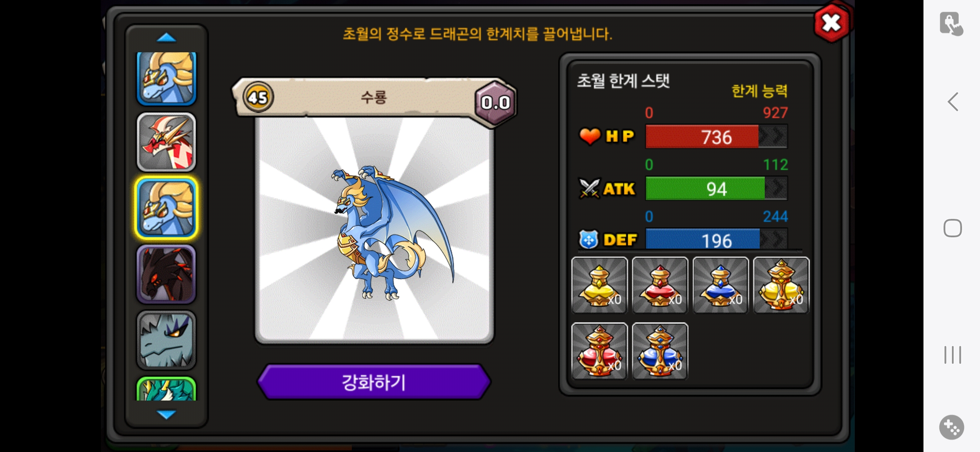Select the large red essence potion
Viewport: 980px width, 452px height.
599,351
